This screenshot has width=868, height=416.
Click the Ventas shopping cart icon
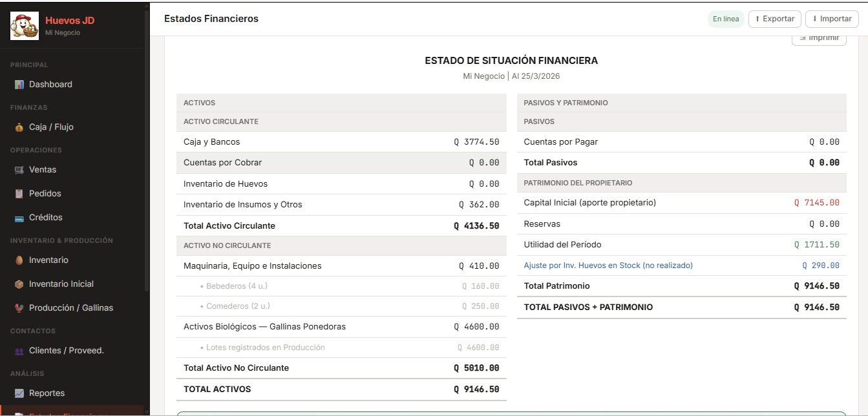(19, 170)
